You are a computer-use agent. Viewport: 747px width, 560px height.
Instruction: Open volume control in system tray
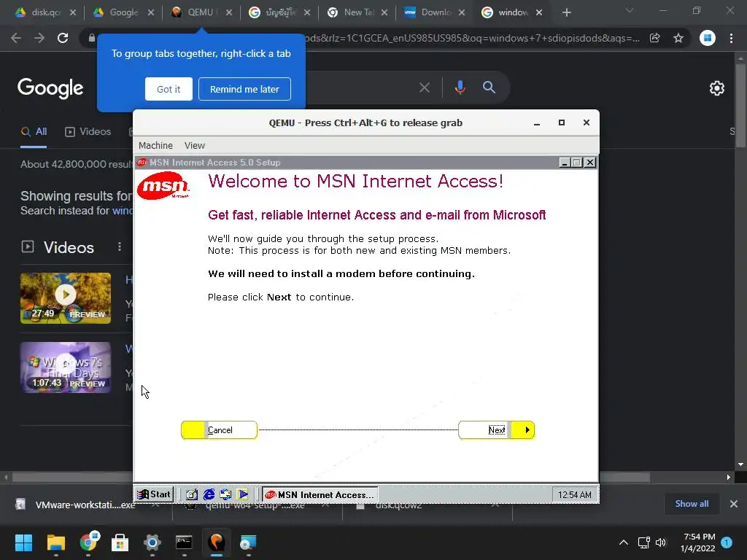click(661, 542)
